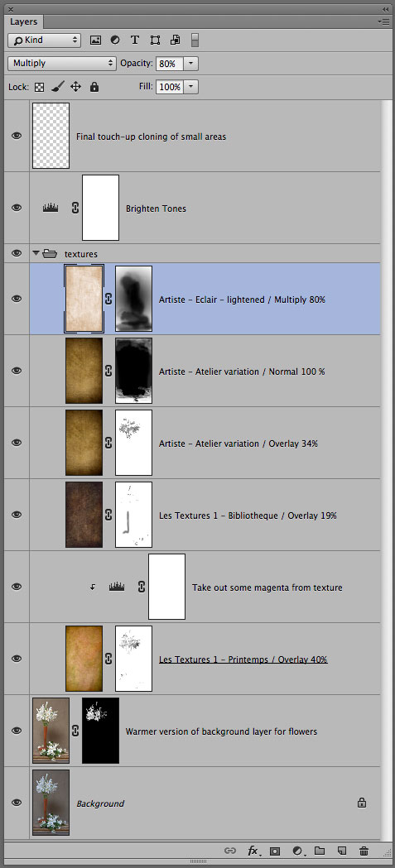Click the add layer mask icon
The height and width of the screenshot is (868, 395).
(x=275, y=851)
